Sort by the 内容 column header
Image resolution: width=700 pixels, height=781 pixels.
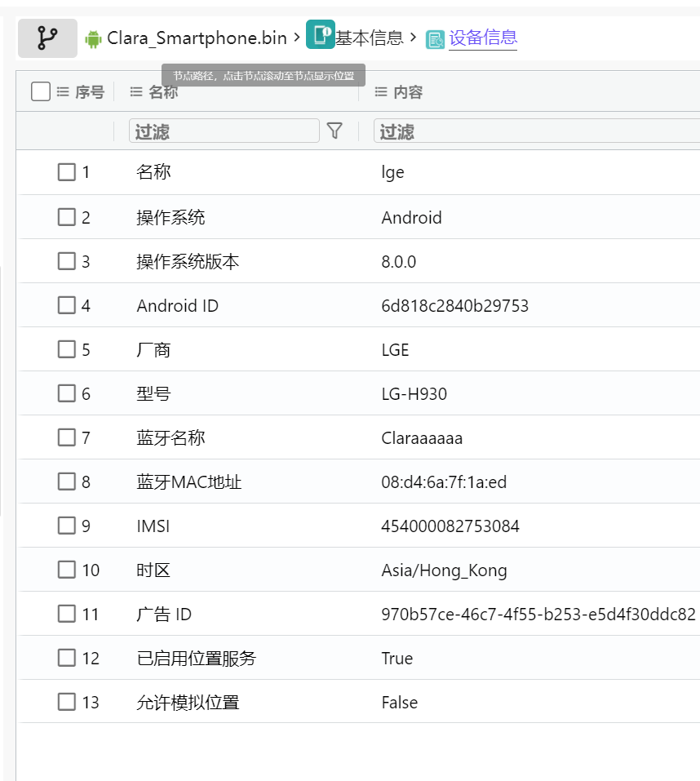(x=408, y=92)
